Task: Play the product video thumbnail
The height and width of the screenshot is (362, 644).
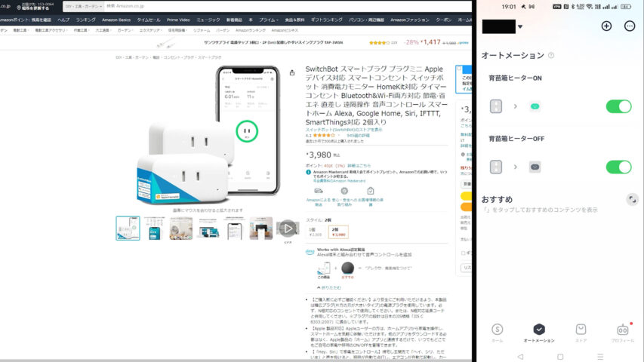Action: [287, 228]
